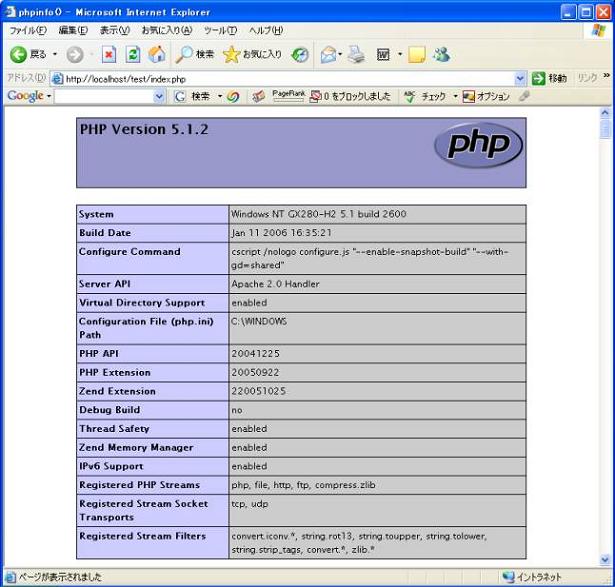Open the Mail button dropdown arrow
The height and width of the screenshot is (587, 615).
click(x=340, y=54)
